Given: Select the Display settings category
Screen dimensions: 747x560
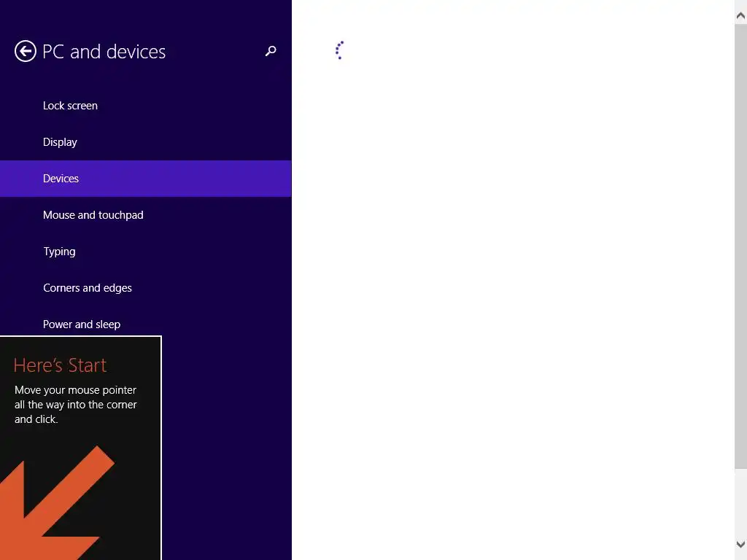Looking at the screenshot, I should pyautogui.click(x=146, y=142).
